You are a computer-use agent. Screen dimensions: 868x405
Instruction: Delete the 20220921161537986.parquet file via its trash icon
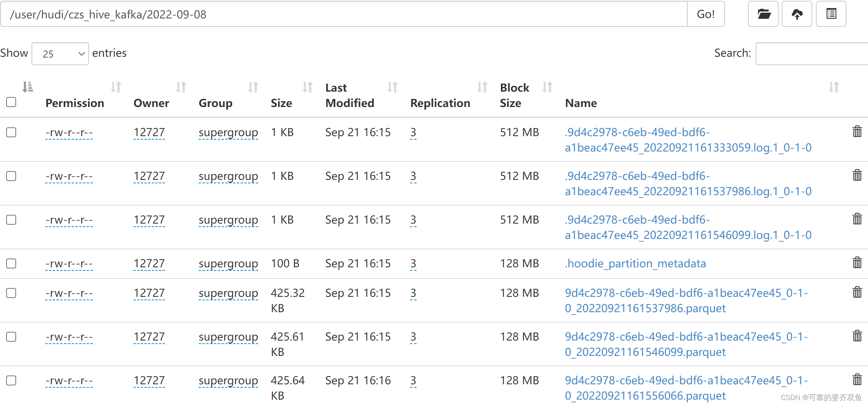tap(857, 292)
